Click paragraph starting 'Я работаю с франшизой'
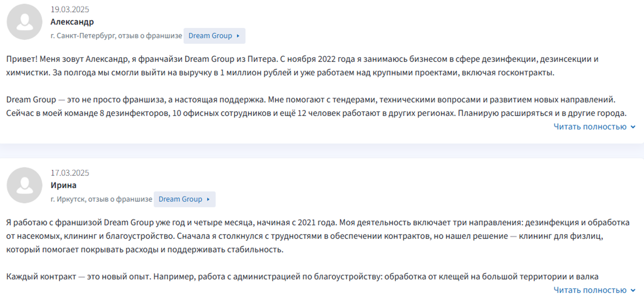Screen dimensions: 644x296 click(x=318, y=236)
